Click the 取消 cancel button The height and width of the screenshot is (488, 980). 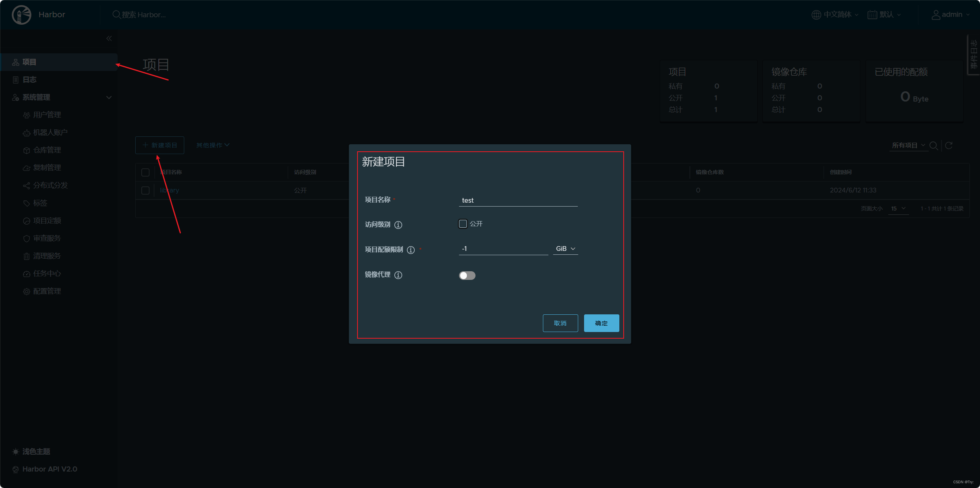(x=560, y=323)
